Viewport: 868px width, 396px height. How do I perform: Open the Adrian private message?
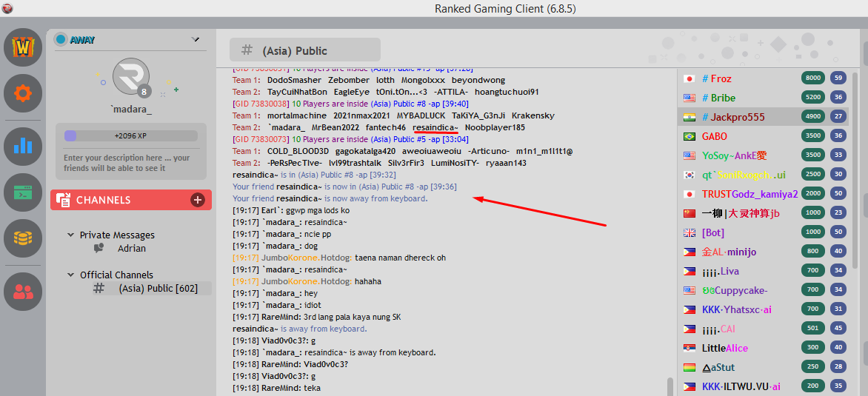point(132,248)
